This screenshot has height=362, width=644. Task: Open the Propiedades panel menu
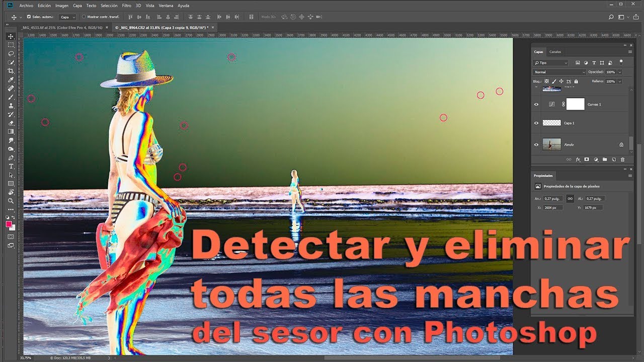[630, 175]
